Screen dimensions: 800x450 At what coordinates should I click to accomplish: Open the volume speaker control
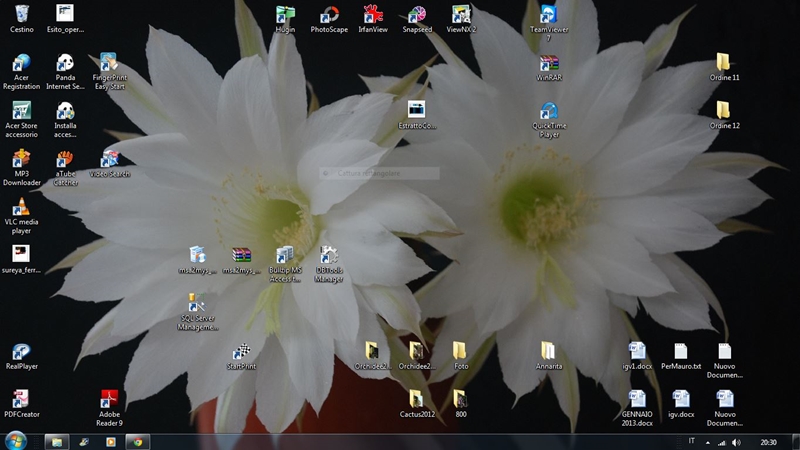736,442
